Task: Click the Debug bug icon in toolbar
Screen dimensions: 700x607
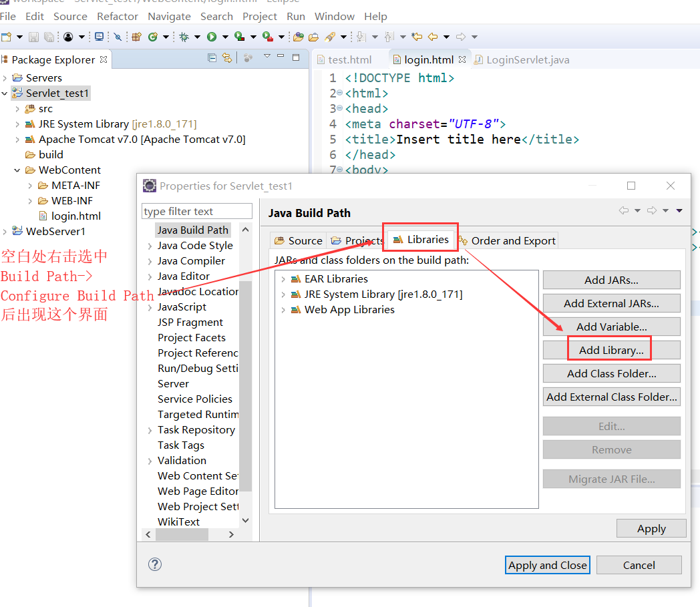Action: click(x=184, y=37)
